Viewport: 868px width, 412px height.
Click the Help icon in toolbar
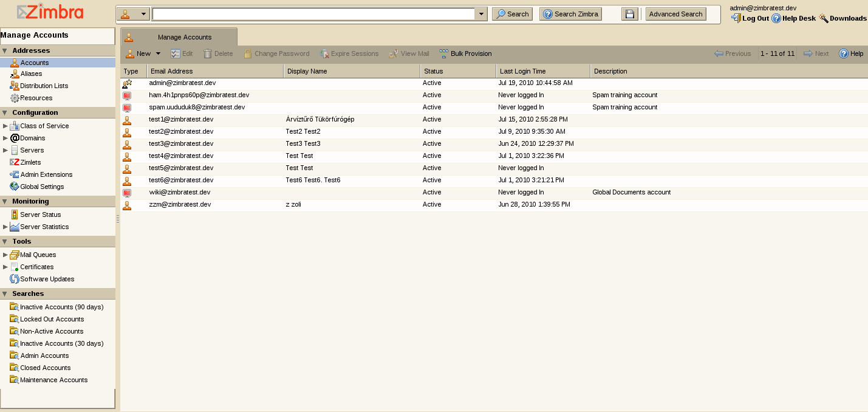844,53
